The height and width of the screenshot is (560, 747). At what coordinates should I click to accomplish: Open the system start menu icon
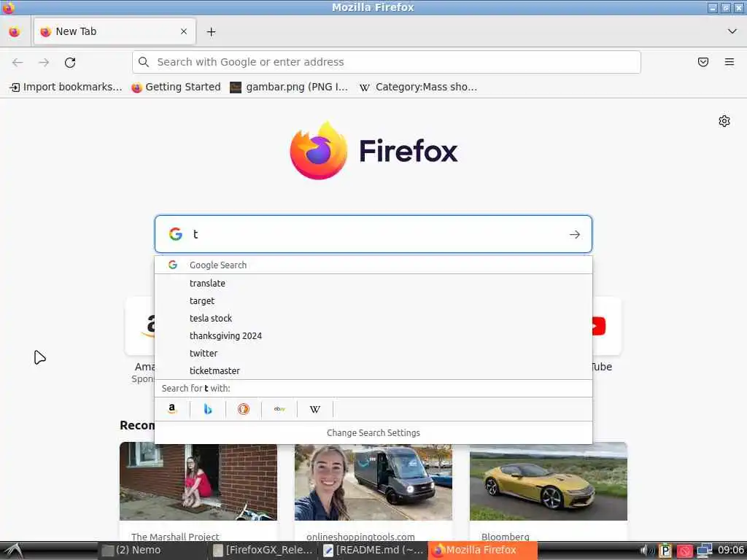pos(13,551)
